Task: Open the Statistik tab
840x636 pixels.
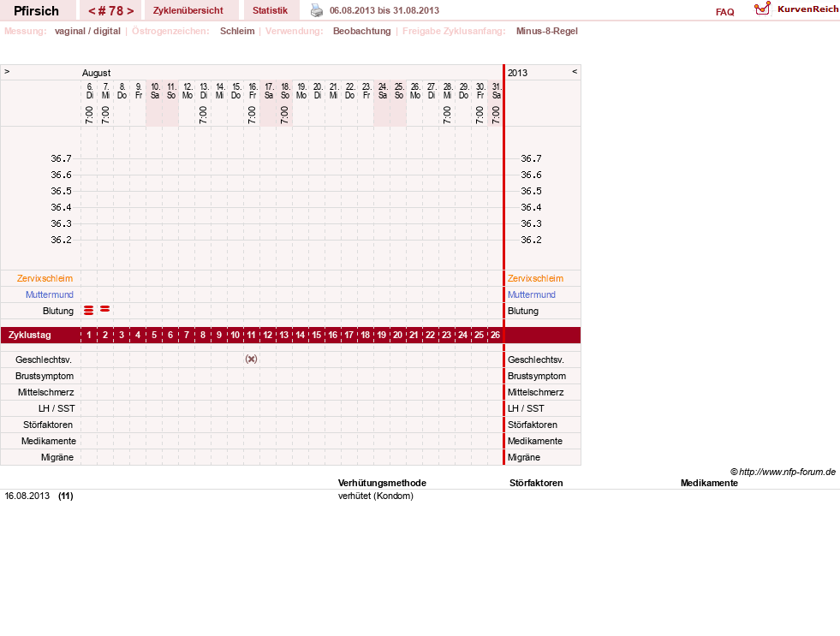Action: point(270,10)
